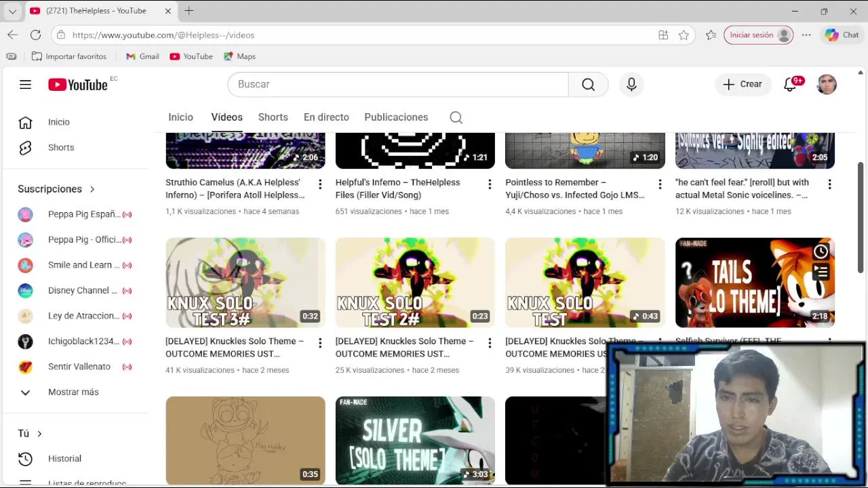This screenshot has width=868, height=488.
Task: Open Sentir Vallenato subscription
Action: (75, 367)
